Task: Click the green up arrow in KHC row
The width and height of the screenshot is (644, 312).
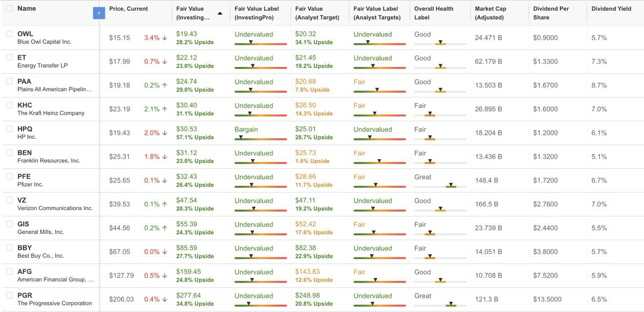Action: point(165,109)
